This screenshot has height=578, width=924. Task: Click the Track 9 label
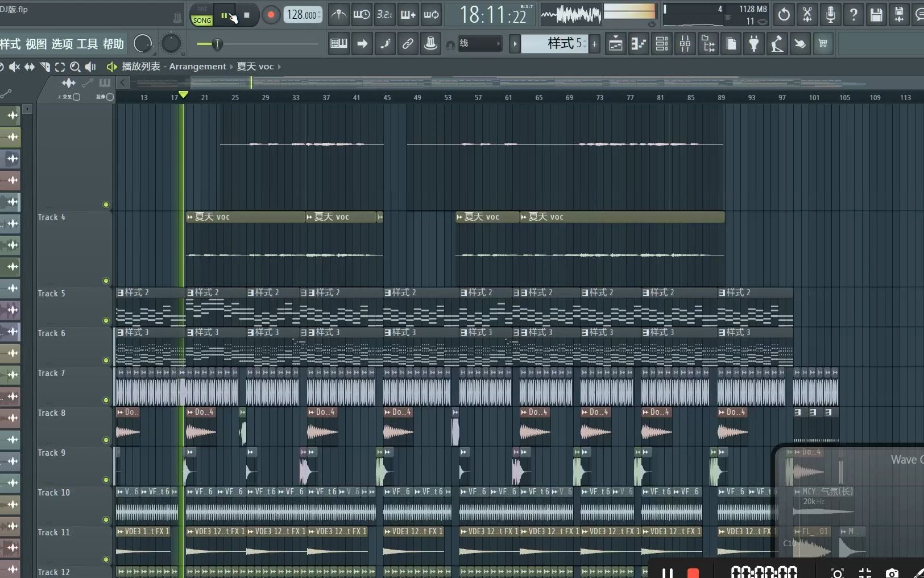[52, 453]
